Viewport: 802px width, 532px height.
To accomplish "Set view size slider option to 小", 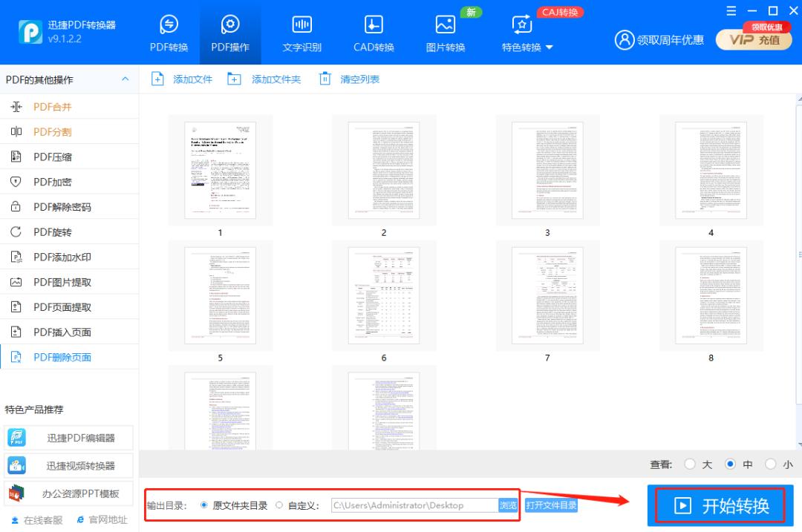I will click(x=771, y=463).
